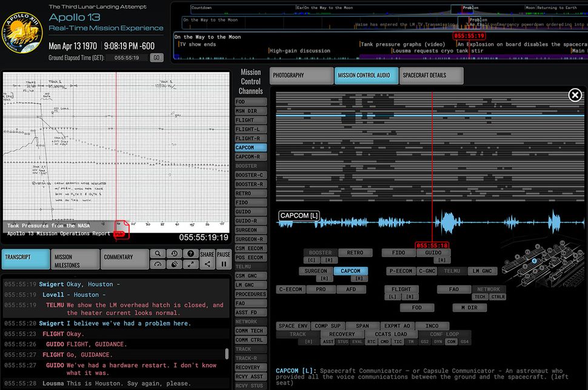Pause playback using the pause icon
Viewport: 588px width, 390px height.
tap(224, 264)
